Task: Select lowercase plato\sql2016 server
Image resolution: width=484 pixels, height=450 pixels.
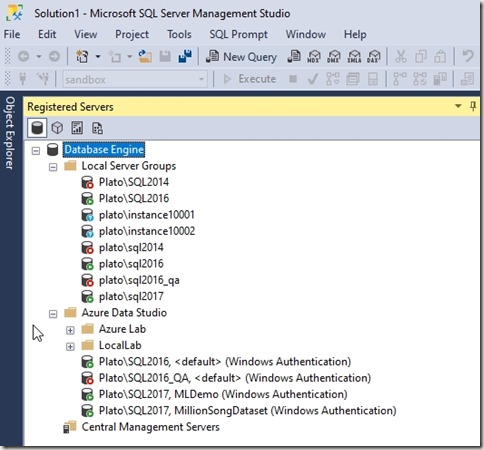Action: (131, 264)
